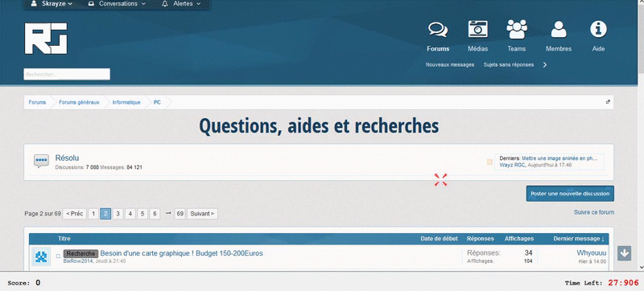Expand more sub-navigation links with the chevron

(545, 65)
